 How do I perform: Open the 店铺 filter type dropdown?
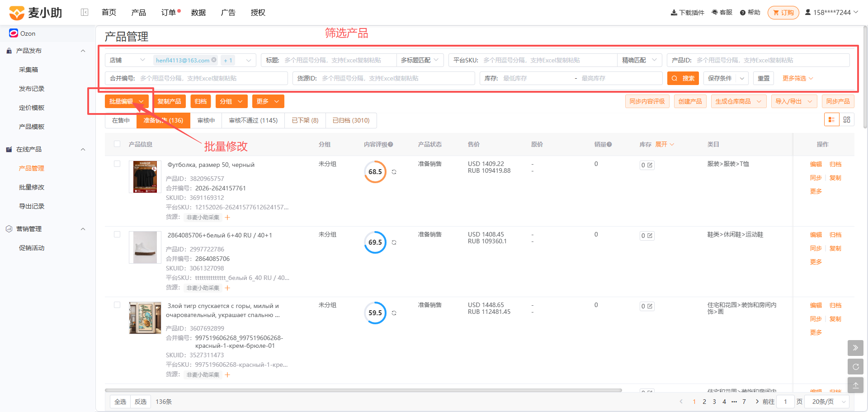128,60
